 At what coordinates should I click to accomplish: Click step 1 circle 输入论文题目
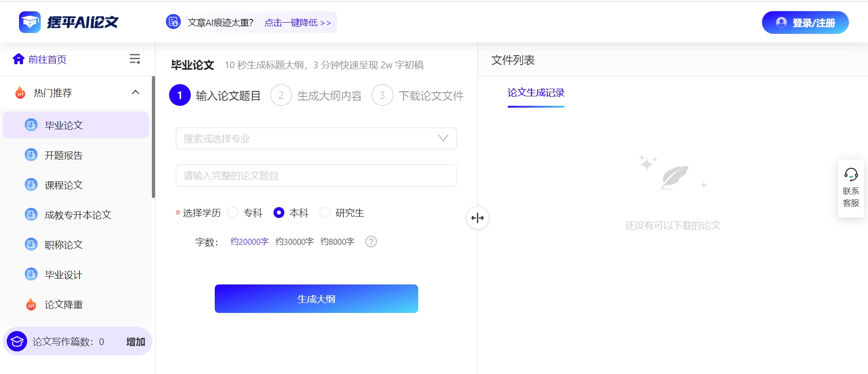180,95
